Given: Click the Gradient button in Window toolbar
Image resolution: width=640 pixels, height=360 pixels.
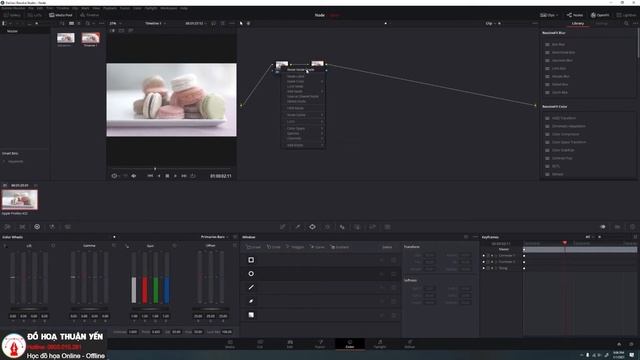Looking at the screenshot, I should [340, 247].
